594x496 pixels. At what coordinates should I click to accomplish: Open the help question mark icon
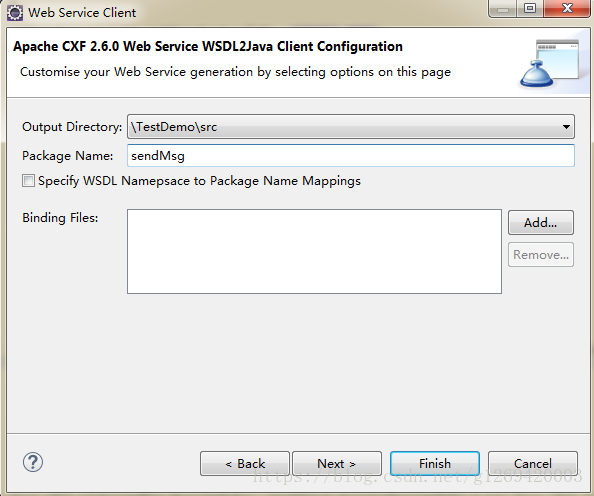point(33,462)
